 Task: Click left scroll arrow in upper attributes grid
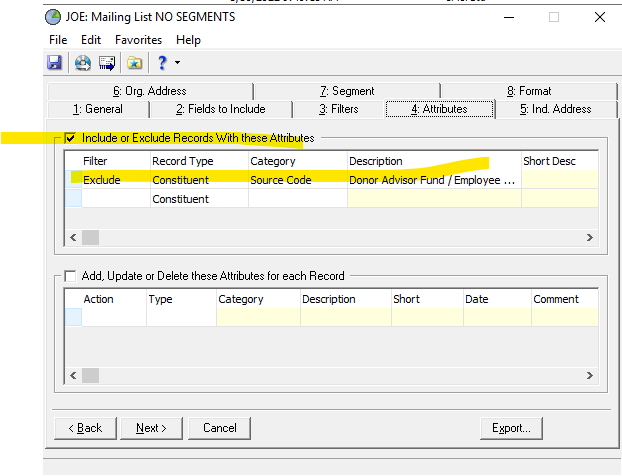[73, 238]
